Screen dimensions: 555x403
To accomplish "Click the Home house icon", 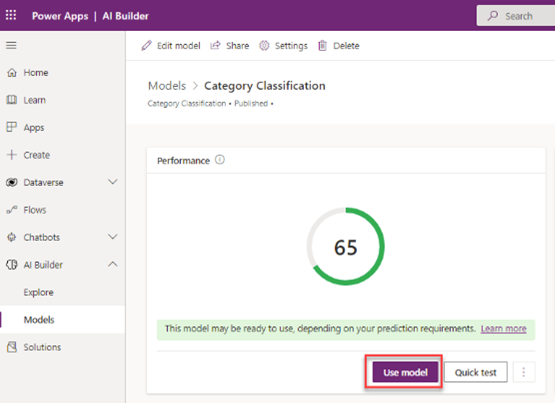I will pos(12,73).
